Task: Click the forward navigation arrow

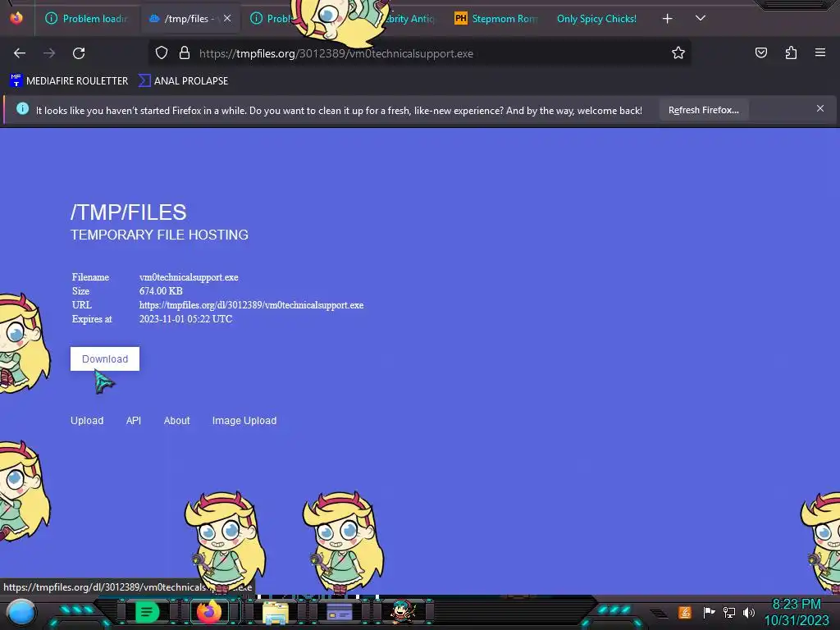Action: coord(49,53)
